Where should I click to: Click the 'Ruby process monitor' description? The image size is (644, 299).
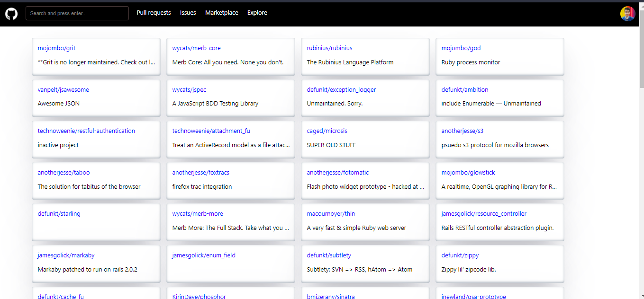coord(471,62)
